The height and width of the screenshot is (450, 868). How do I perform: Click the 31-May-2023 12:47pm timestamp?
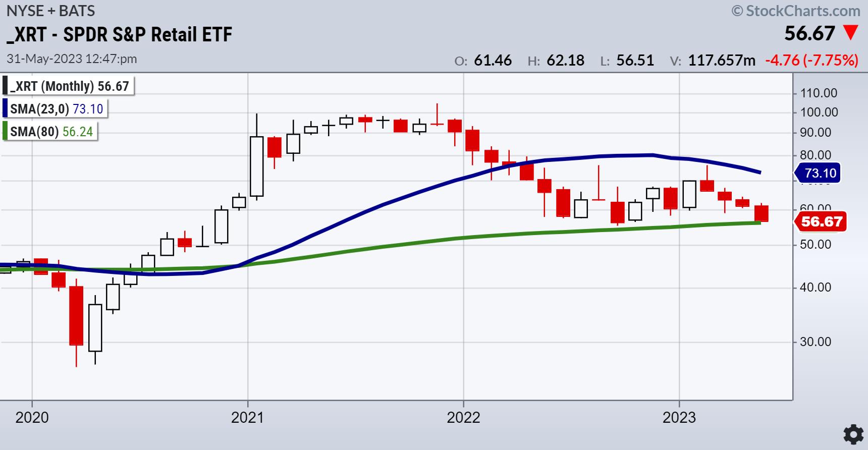(x=72, y=59)
